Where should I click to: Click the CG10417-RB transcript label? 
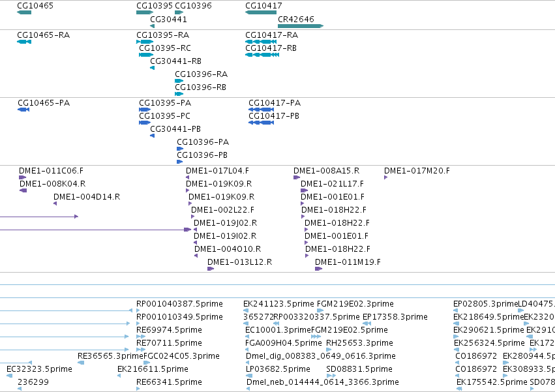(271, 48)
